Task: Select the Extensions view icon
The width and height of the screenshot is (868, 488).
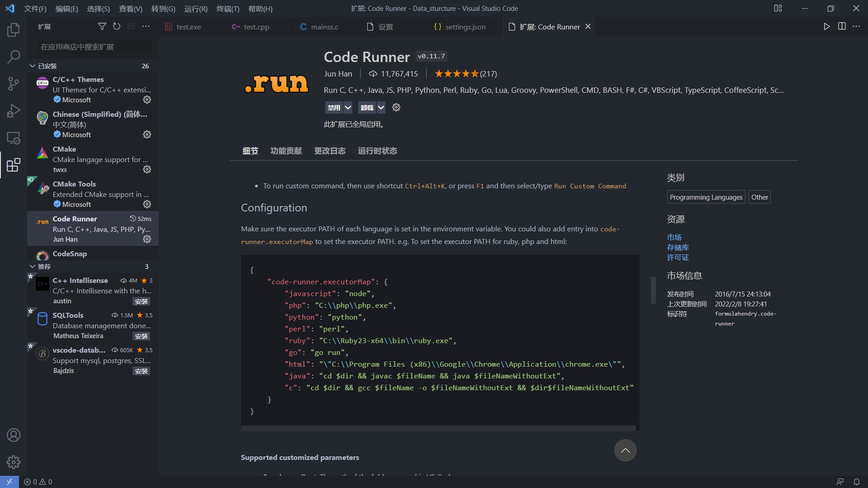Action: (14, 165)
